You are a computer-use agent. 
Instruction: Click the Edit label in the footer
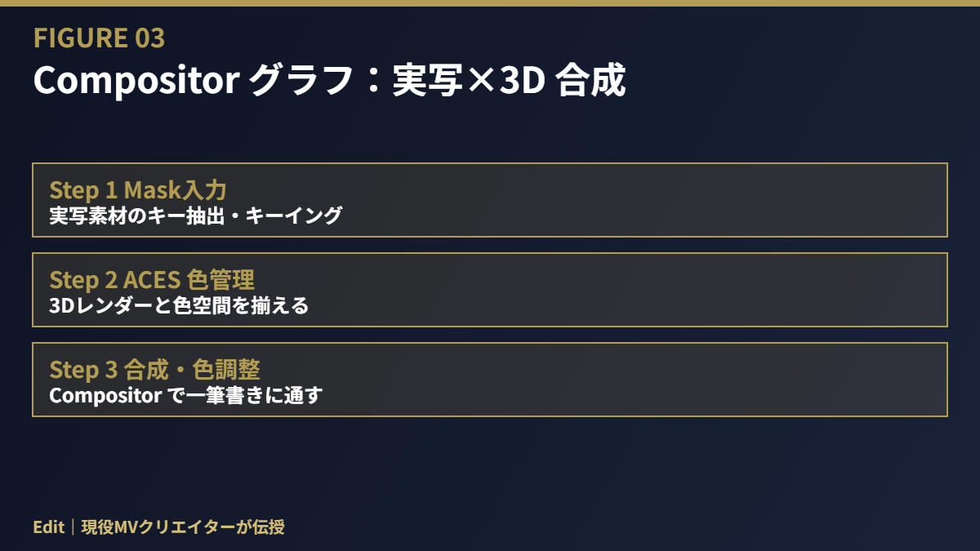click(x=48, y=527)
